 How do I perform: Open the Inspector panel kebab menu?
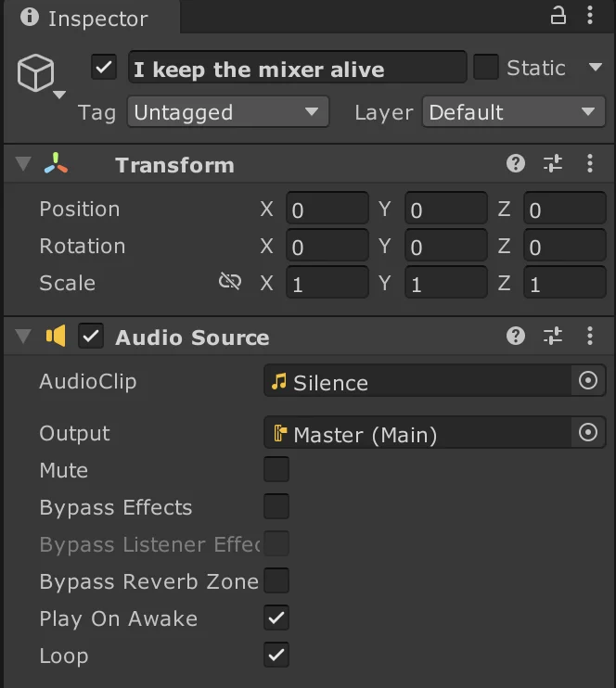(591, 16)
